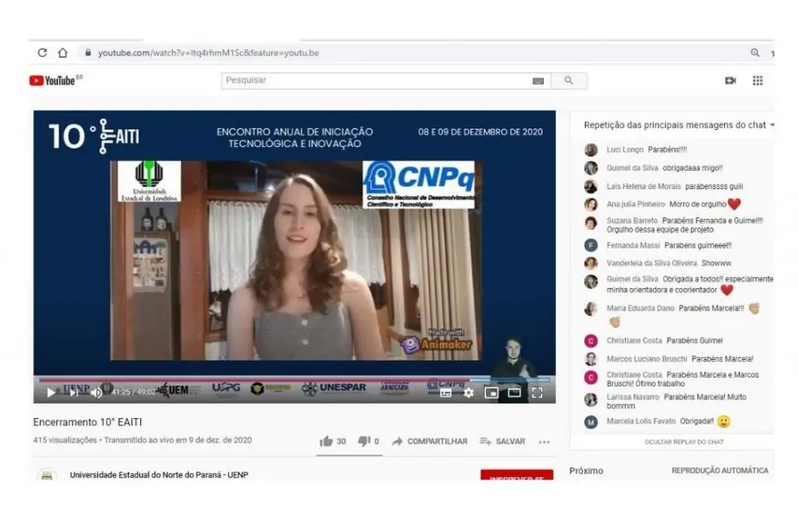Open the more actions three-dot menu
The image size is (798, 532).
coord(544,442)
